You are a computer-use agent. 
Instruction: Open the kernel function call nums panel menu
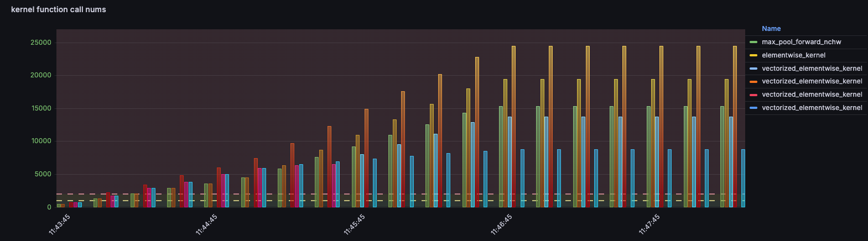pyautogui.click(x=59, y=9)
